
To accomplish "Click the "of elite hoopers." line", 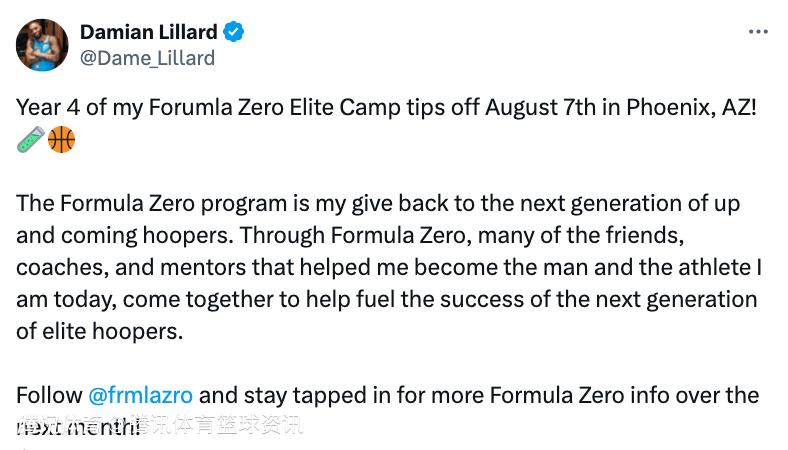I will point(100,331).
